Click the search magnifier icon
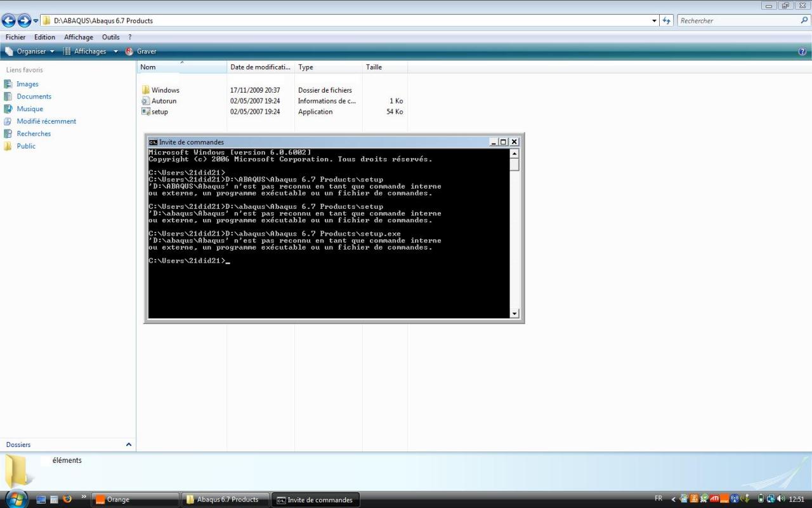 (x=804, y=20)
